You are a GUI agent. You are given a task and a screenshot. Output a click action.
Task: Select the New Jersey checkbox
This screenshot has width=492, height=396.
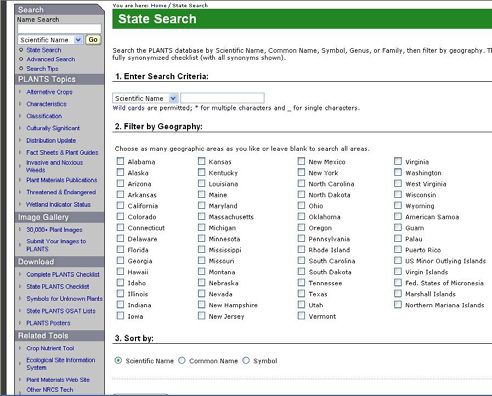point(201,316)
